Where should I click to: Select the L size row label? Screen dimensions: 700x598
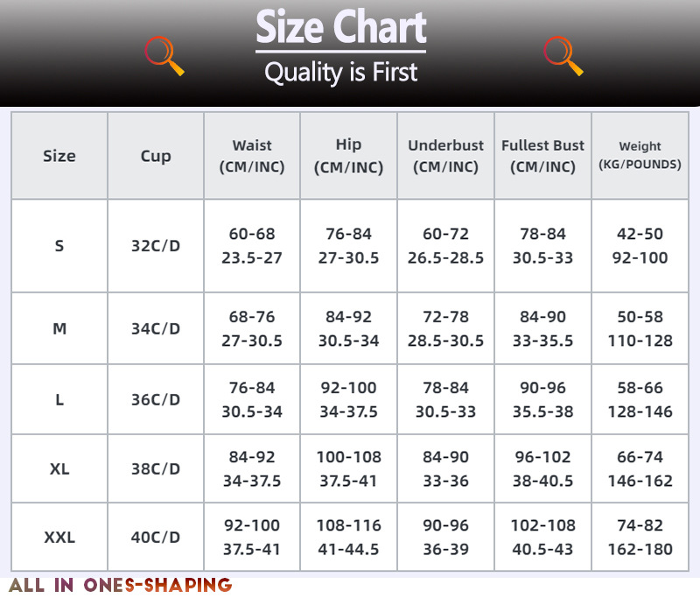[x=59, y=399]
